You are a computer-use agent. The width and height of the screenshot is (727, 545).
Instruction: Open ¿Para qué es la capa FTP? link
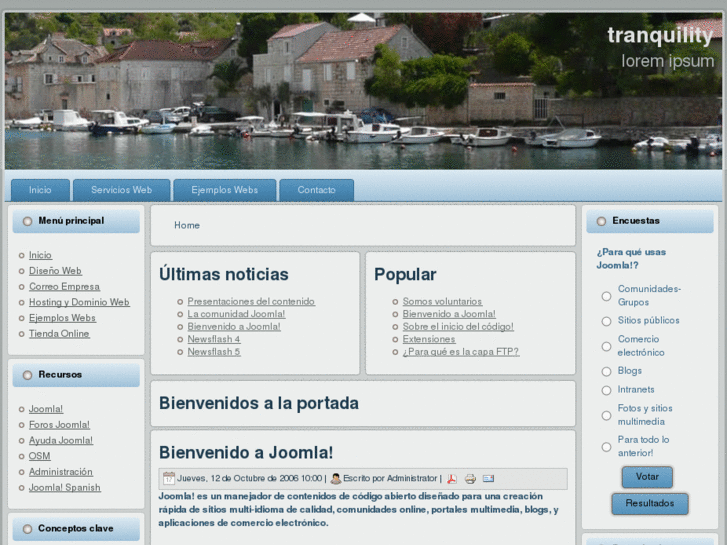coord(461,352)
